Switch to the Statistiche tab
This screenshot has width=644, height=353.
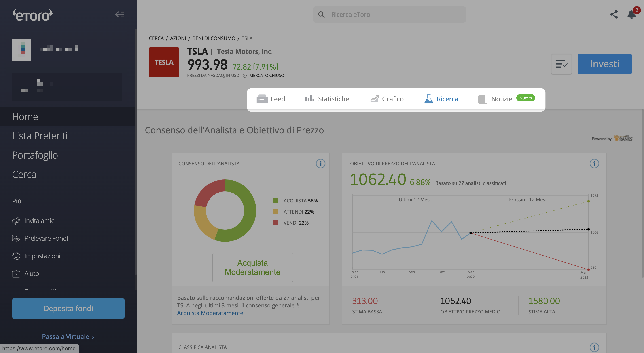(327, 99)
